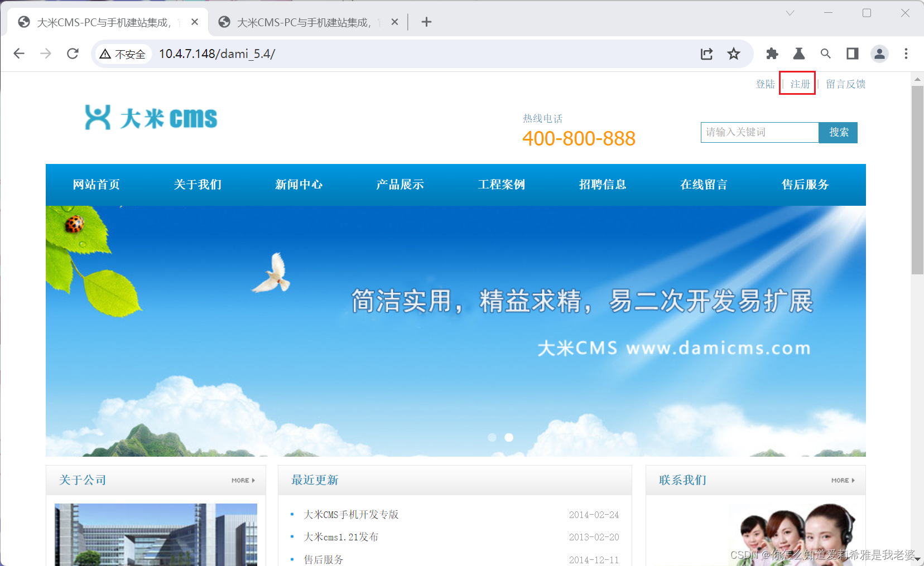The width and height of the screenshot is (924, 566).
Task: Open 关于我们 navigation item
Action: pos(198,185)
